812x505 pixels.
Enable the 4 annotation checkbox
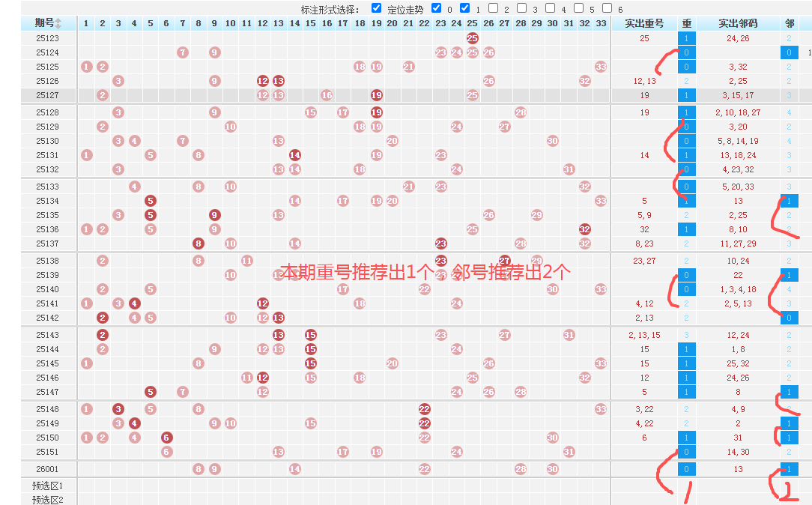(551, 8)
